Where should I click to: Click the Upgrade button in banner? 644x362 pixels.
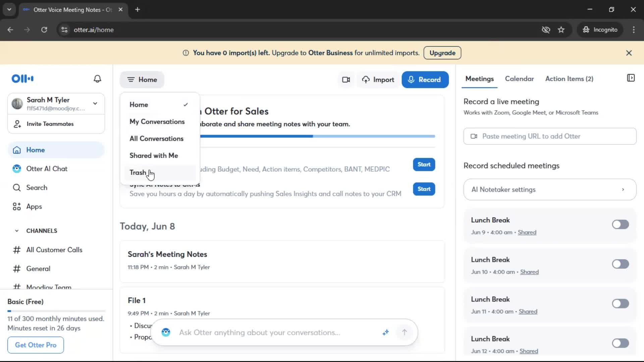click(442, 53)
